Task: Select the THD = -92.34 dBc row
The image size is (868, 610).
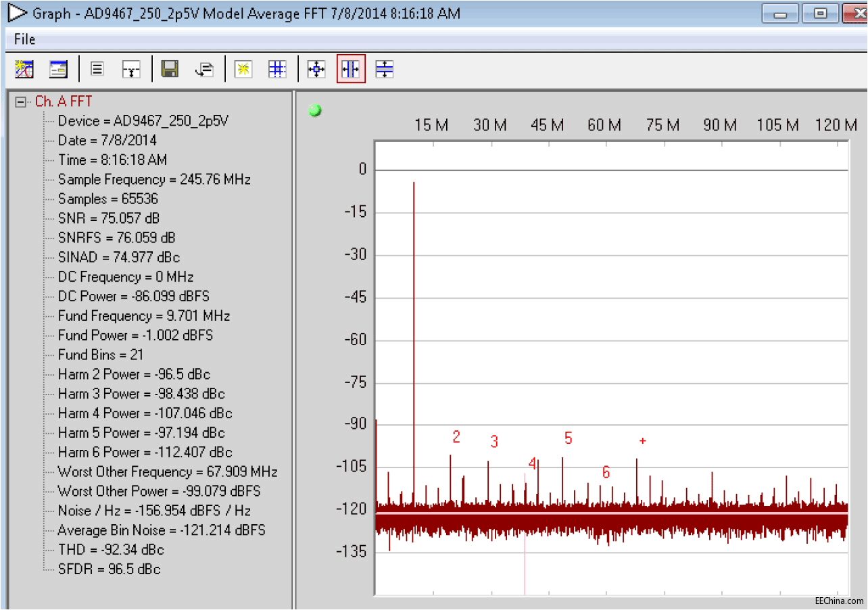Action: pos(111,550)
